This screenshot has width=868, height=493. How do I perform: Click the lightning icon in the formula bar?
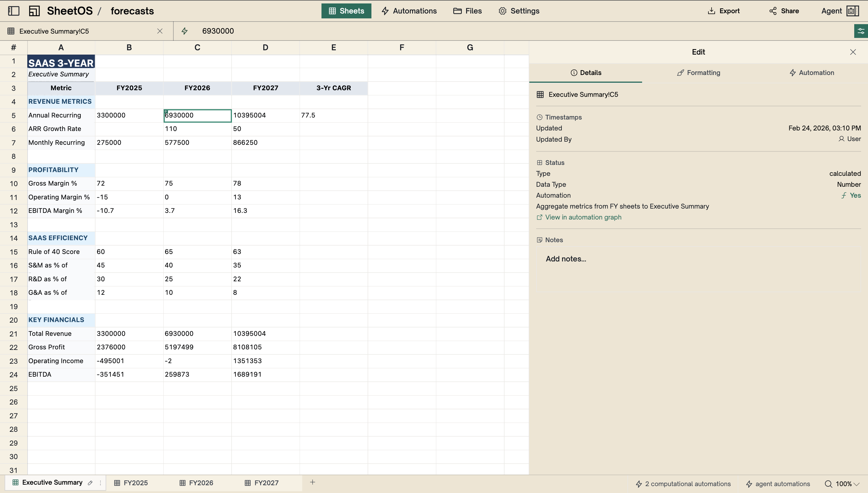184,31
